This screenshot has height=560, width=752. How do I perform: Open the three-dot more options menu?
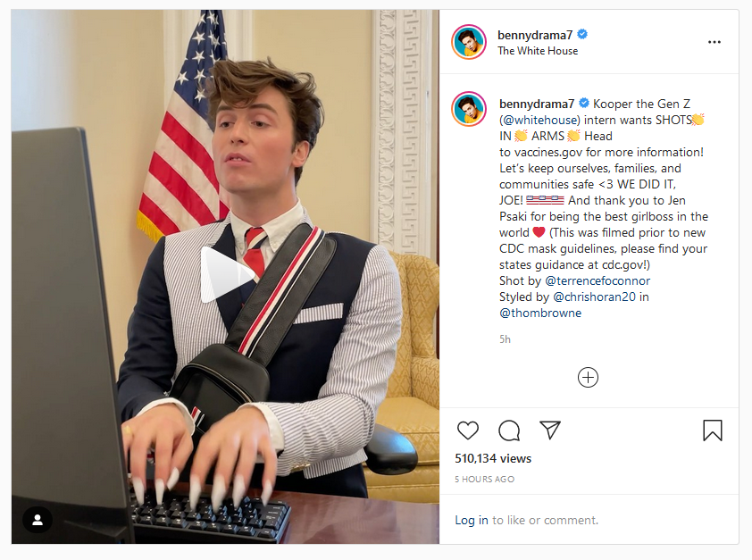tap(714, 42)
